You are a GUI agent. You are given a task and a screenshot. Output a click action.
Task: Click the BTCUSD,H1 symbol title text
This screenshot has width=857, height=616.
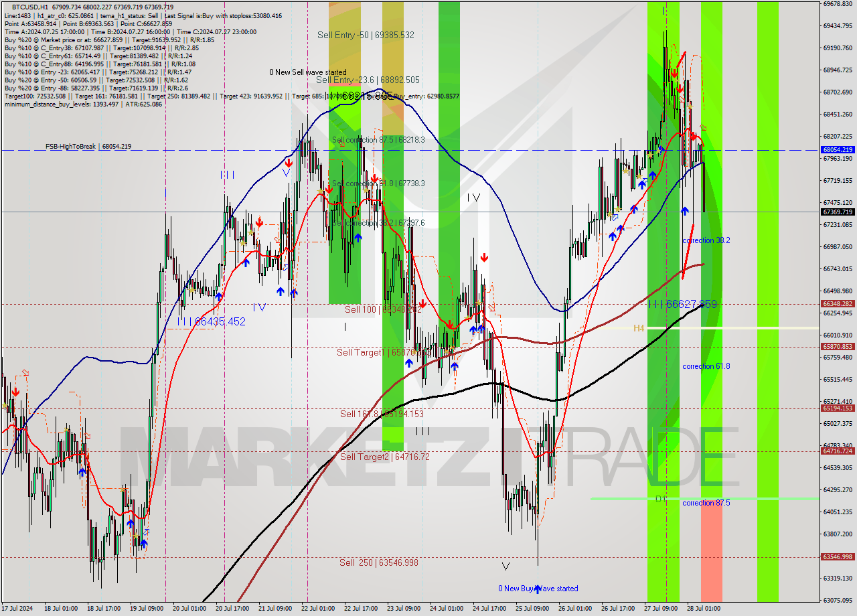pos(31,7)
